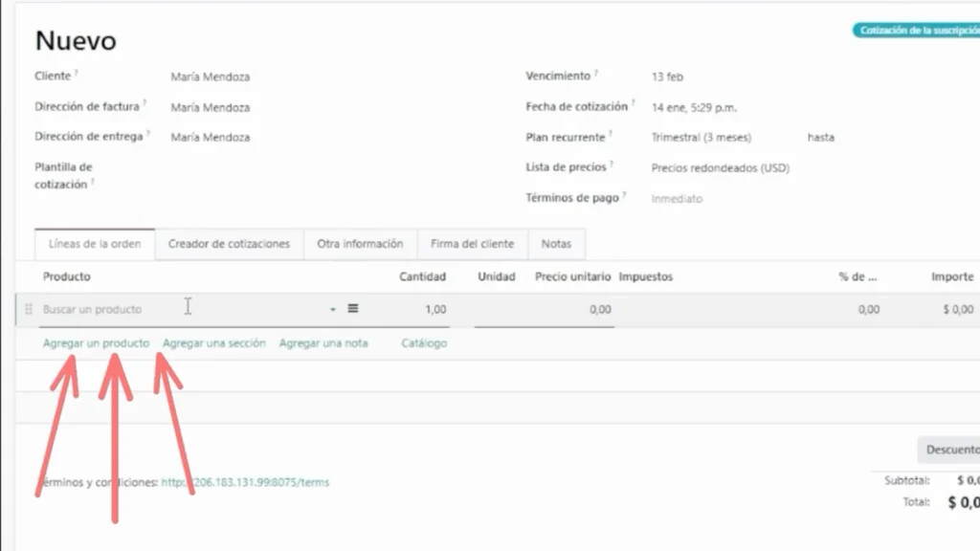The width and height of the screenshot is (980, 551).
Task: Select the Firma del cliente tab
Action: (x=472, y=244)
